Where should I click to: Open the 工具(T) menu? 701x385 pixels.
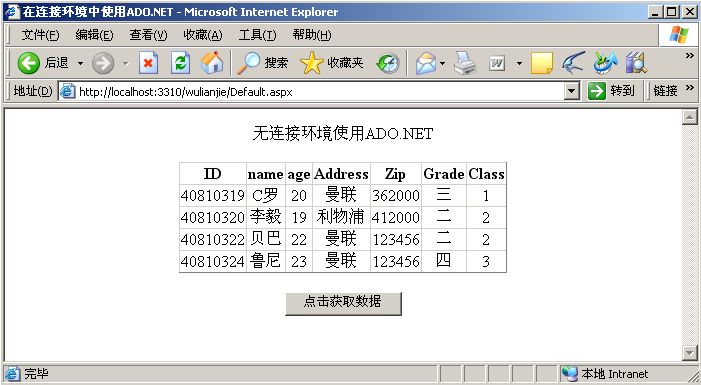coord(257,35)
